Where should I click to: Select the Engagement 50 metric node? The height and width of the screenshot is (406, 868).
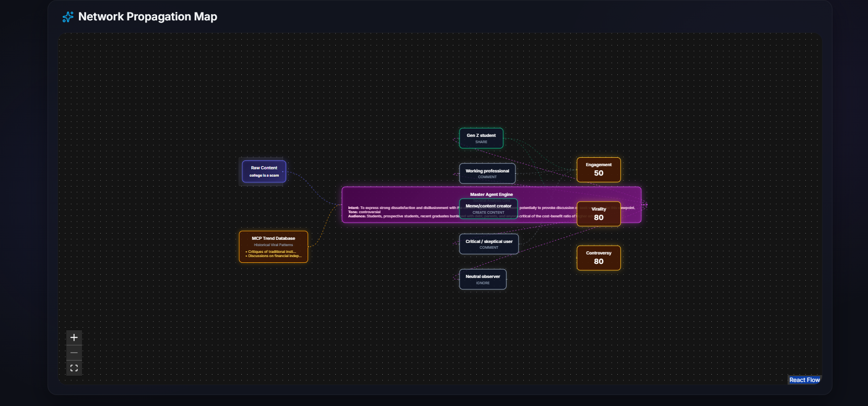[x=599, y=170]
